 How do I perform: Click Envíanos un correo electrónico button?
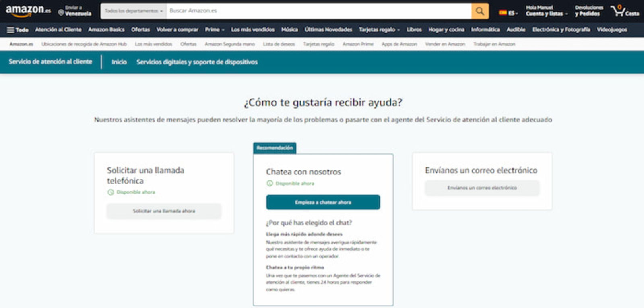[482, 188]
